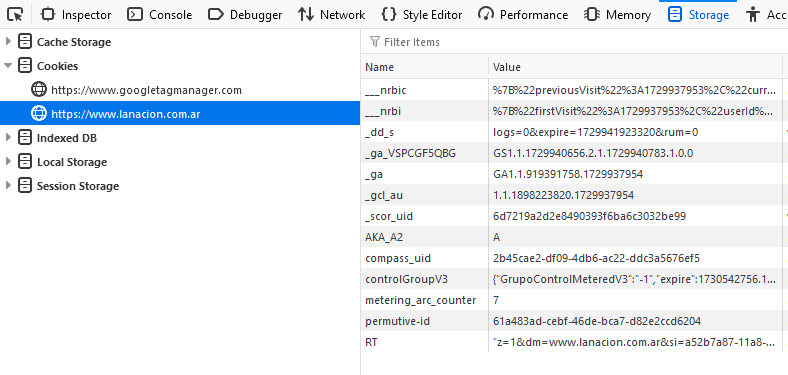Open the Accessibility tab
The height and width of the screenshot is (375, 788).
pyautogui.click(x=766, y=15)
